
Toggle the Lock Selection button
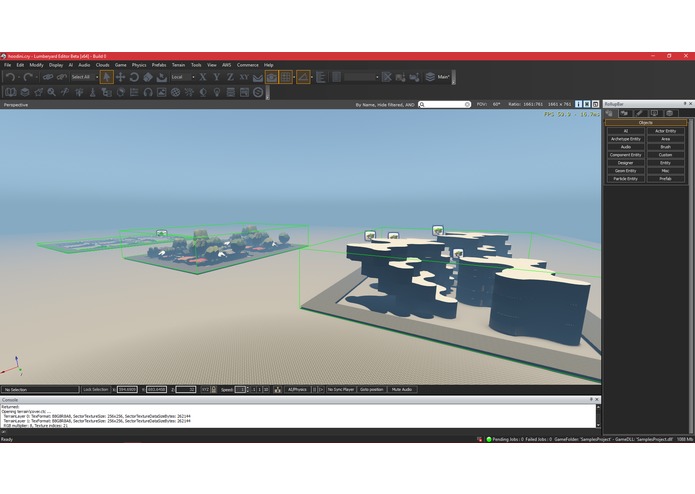[95, 389]
